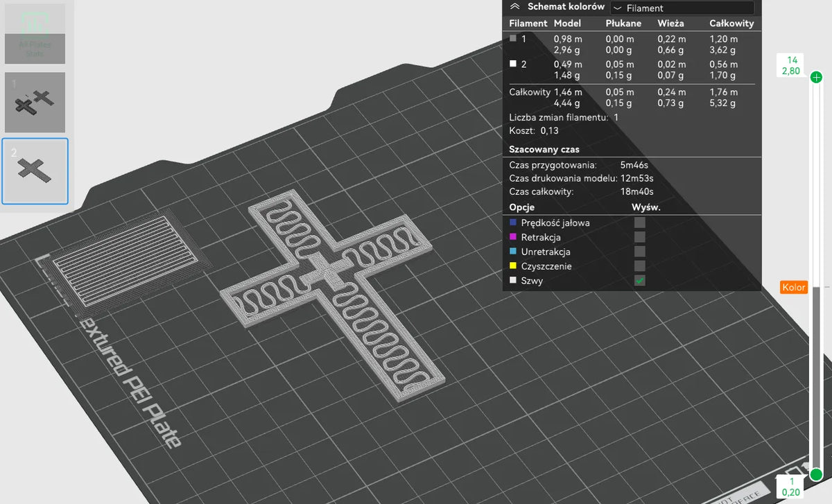Click the Wieża column header
This screenshot has height=504, width=832.
(670, 23)
